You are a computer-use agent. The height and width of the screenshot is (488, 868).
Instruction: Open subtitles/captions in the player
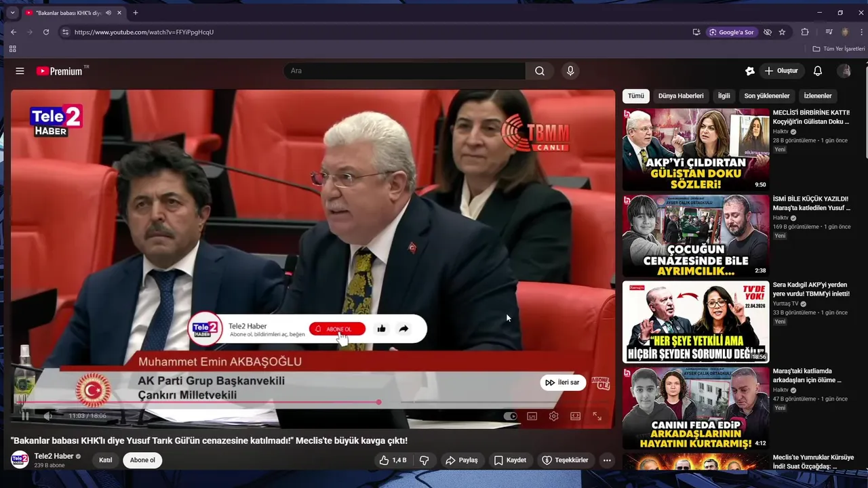click(532, 416)
